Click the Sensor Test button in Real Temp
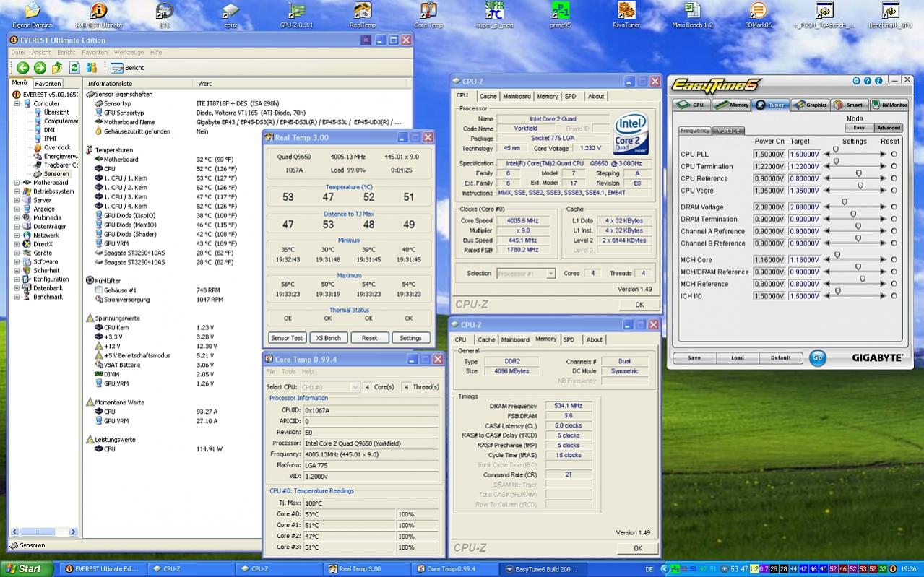Viewport: 924px width, 577px height. click(287, 338)
